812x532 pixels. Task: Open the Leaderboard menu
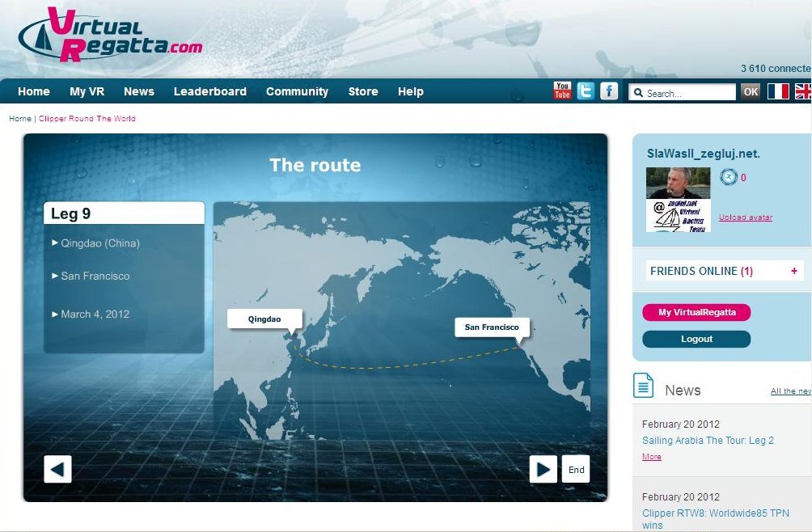(209, 91)
